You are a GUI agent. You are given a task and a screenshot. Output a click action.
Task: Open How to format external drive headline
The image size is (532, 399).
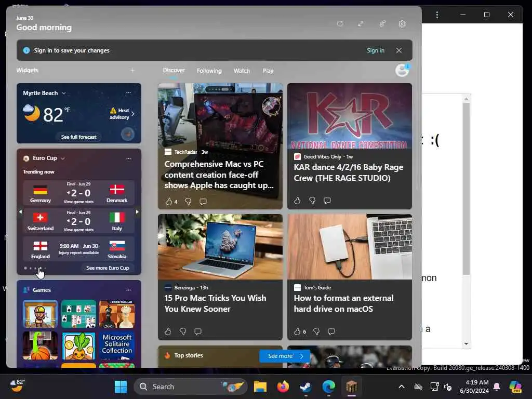coord(343,303)
